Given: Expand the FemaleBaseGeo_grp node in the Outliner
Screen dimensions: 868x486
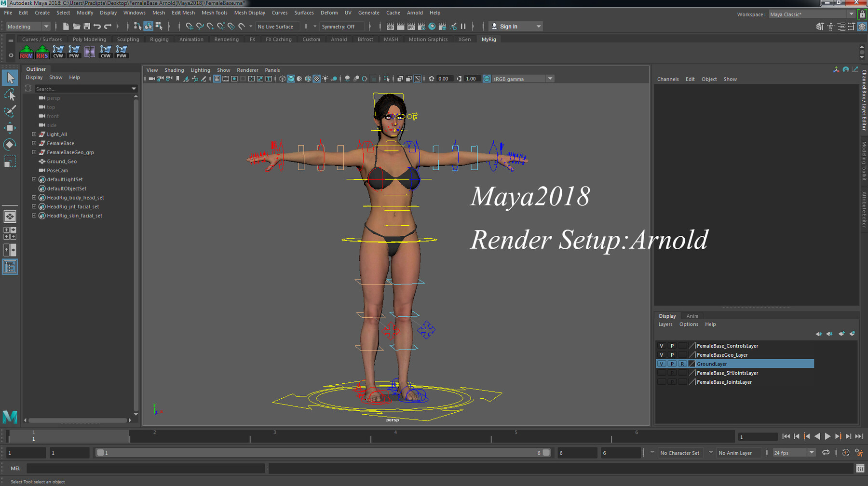Looking at the screenshot, I should (x=33, y=152).
